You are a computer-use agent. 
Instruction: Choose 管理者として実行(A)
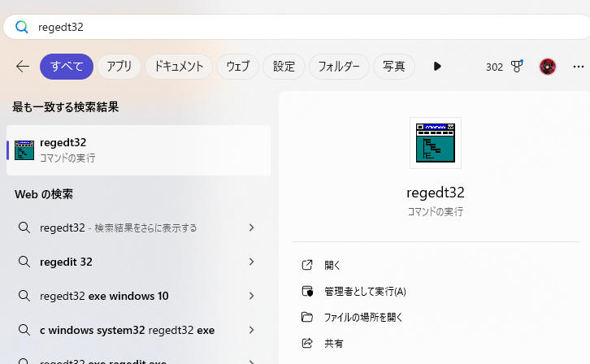[x=365, y=292]
